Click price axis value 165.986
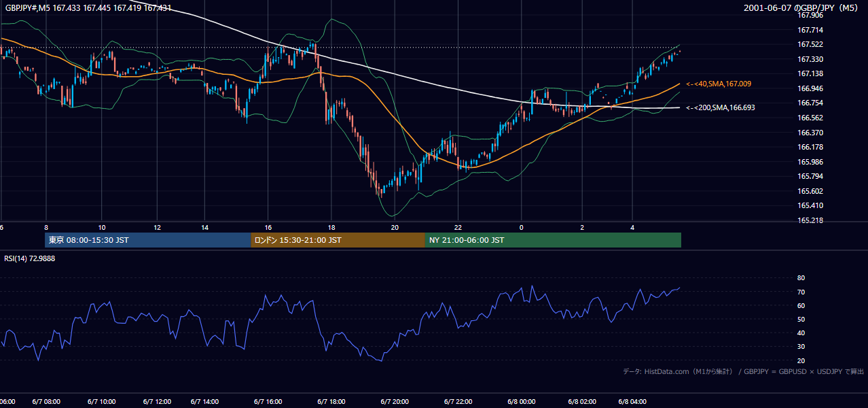The width and height of the screenshot is (868, 408). (810, 162)
